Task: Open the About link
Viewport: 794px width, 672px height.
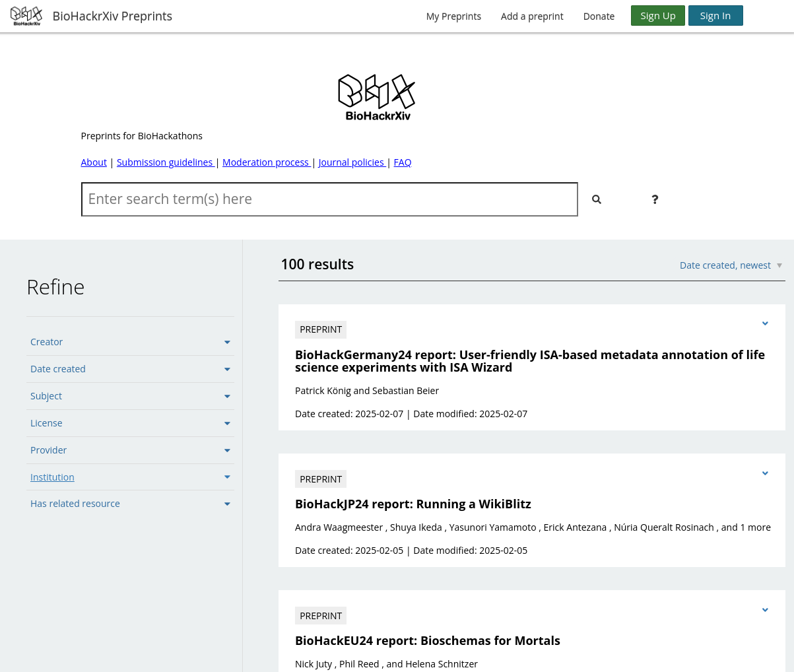Action: coord(94,162)
